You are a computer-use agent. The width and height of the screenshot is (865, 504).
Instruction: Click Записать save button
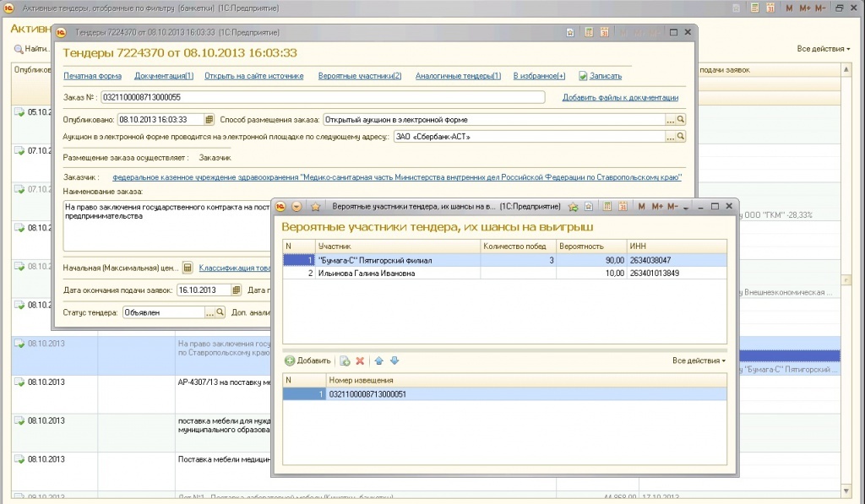(601, 76)
